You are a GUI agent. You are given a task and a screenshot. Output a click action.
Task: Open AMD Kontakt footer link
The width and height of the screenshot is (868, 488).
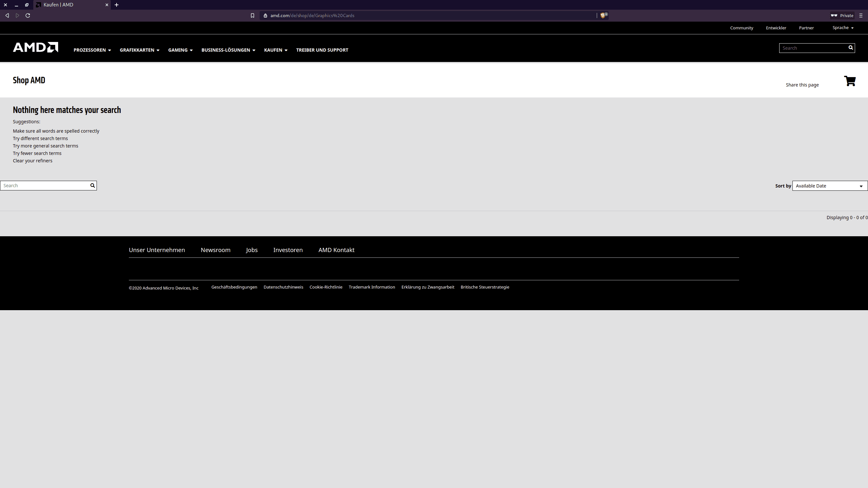coord(336,250)
